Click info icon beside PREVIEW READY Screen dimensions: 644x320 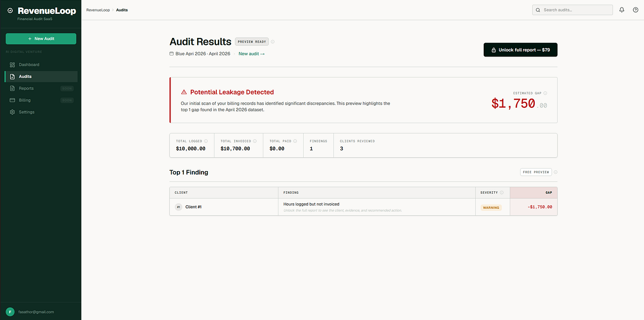[x=273, y=42]
